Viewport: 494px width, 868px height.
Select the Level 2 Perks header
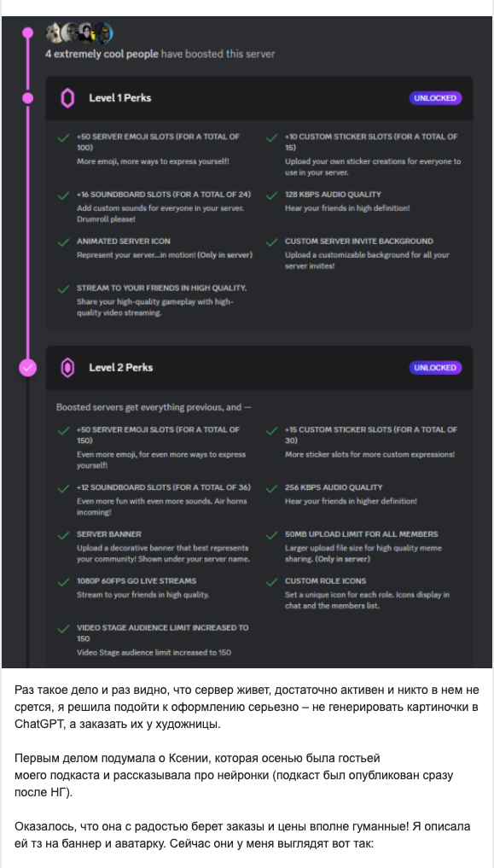click(x=259, y=368)
